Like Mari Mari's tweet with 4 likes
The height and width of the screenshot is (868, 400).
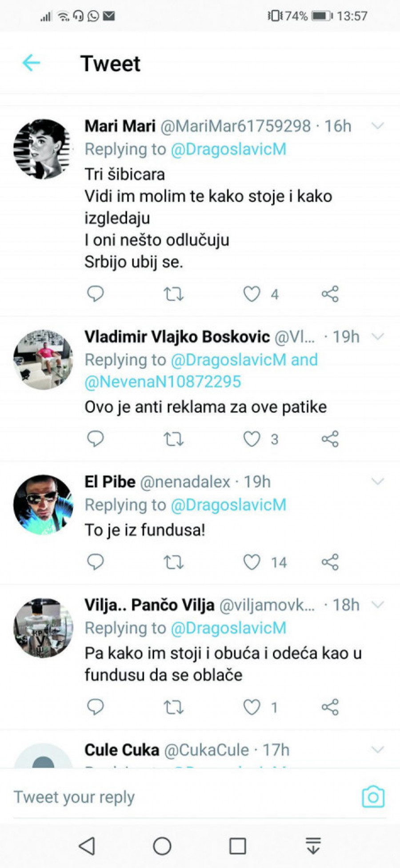pos(252,294)
